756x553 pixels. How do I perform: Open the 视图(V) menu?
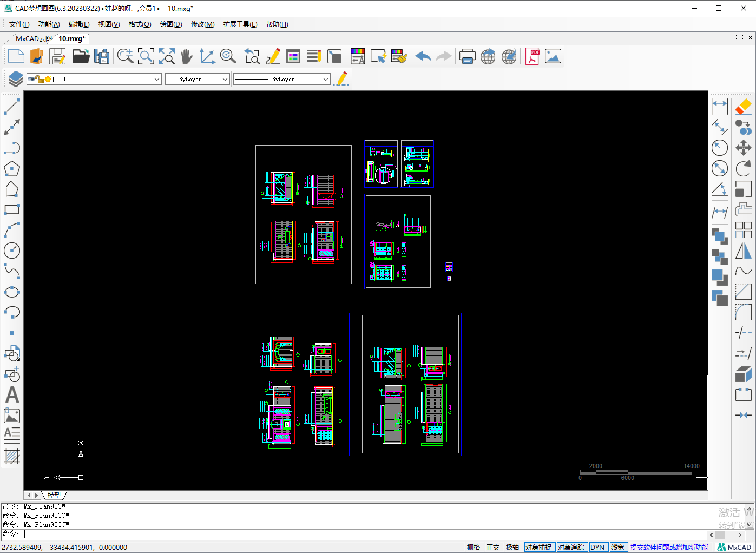(x=109, y=24)
